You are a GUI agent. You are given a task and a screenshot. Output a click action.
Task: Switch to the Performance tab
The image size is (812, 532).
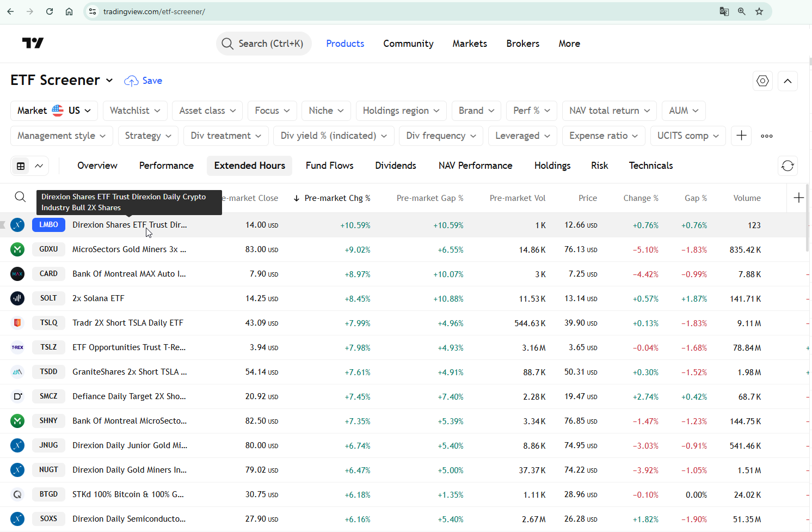pyautogui.click(x=167, y=166)
